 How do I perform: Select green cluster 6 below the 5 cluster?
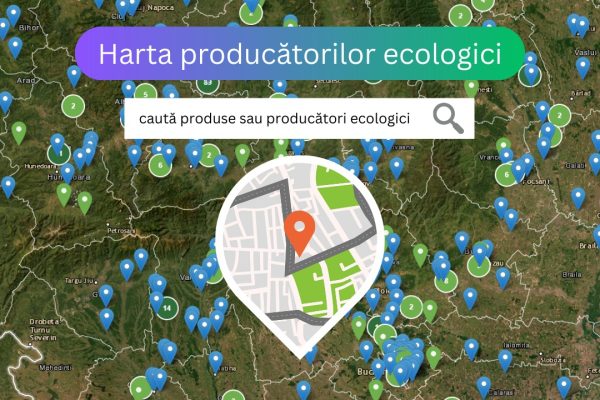point(158,164)
